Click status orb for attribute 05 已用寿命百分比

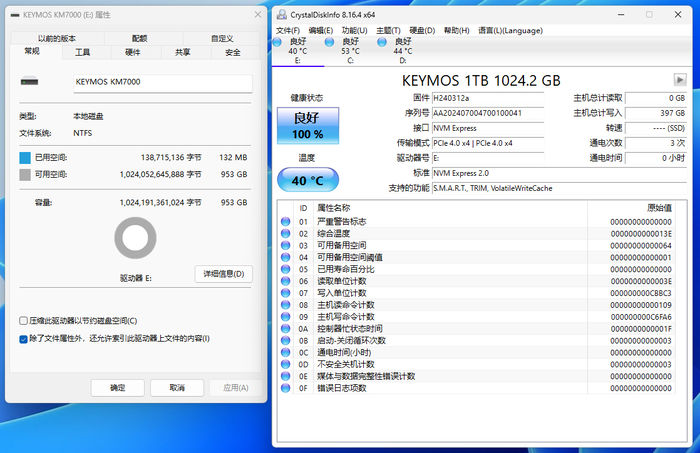pos(286,269)
